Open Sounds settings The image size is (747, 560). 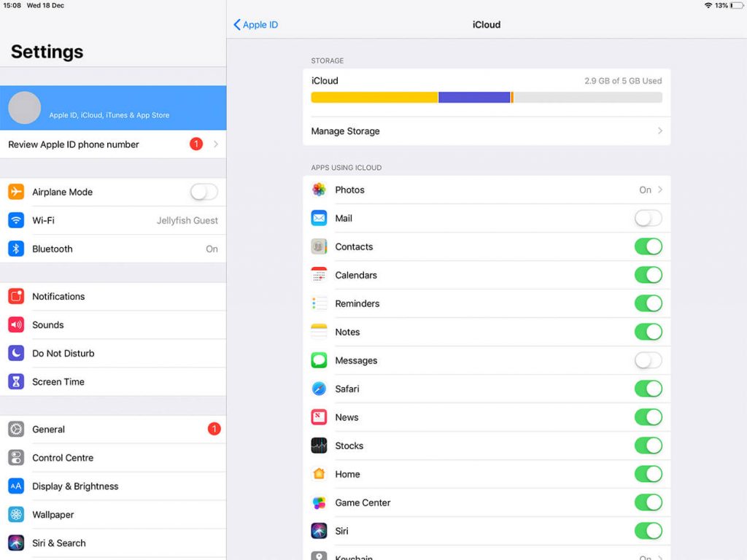click(113, 324)
